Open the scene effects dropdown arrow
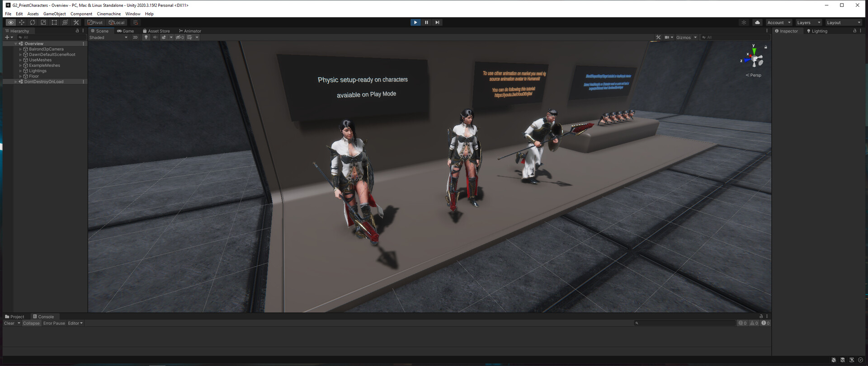 [x=171, y=37]
